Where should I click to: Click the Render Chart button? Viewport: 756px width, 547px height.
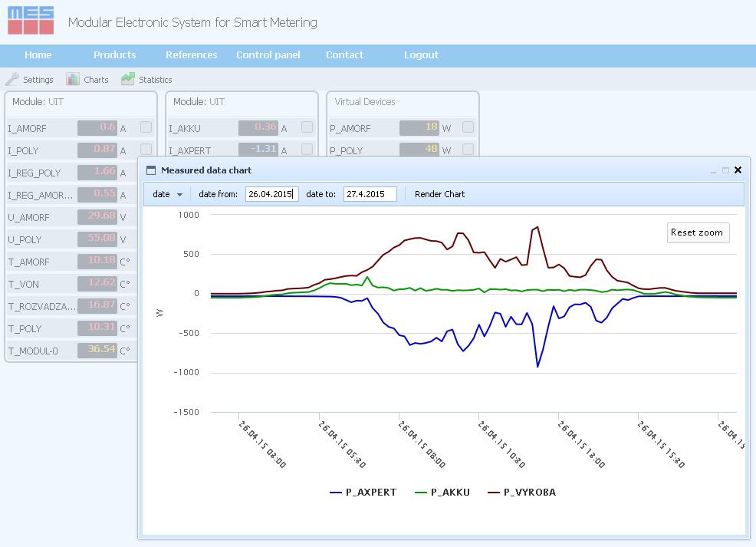[439, 194]
